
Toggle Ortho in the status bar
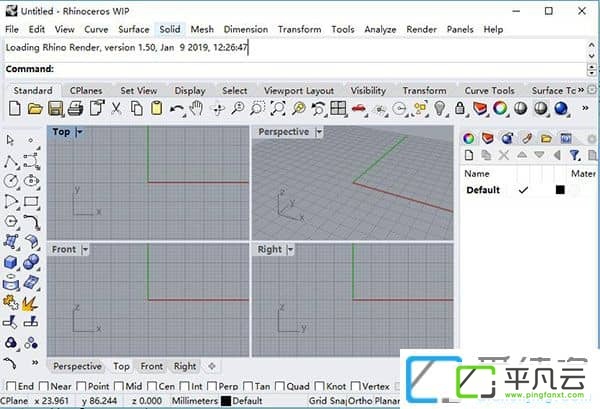[360, 401]
